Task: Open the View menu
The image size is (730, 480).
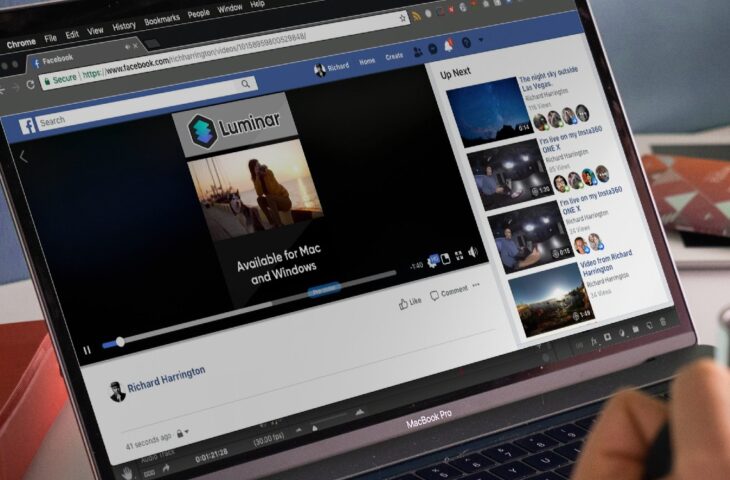Action: pos(95,31)
